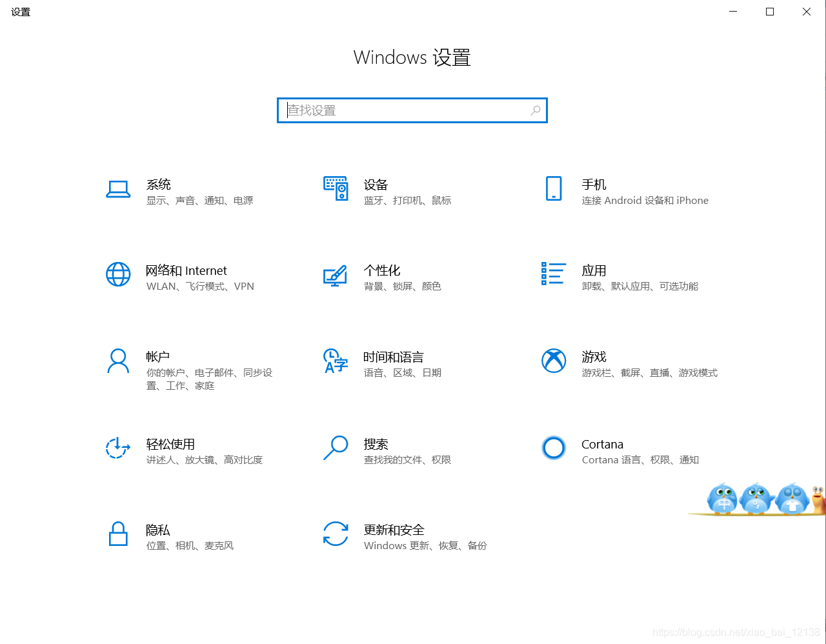Open the 帐户 person icon
This screenshot has height=644, width=826.
118,361
